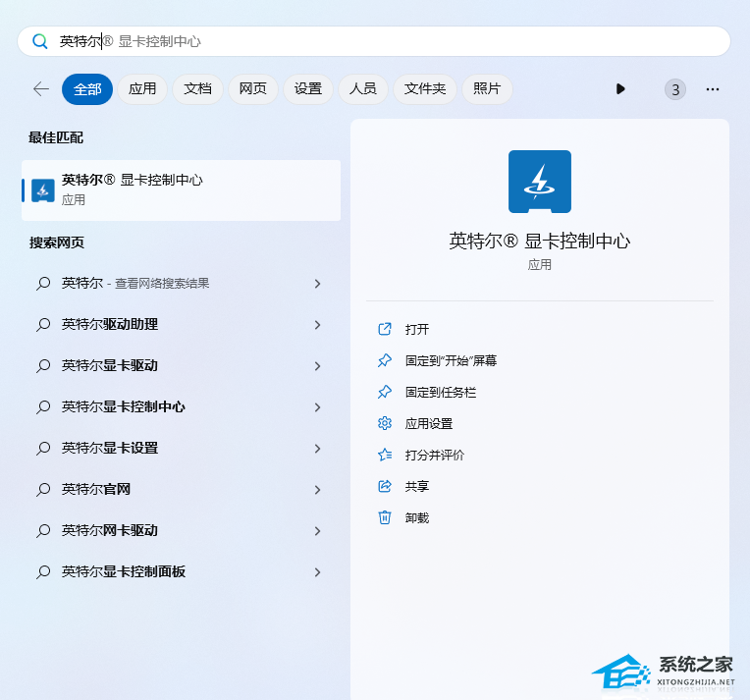Expand chevron for 英特尔网卡驱动 row

pyautogui.click(x=318, y=530)
